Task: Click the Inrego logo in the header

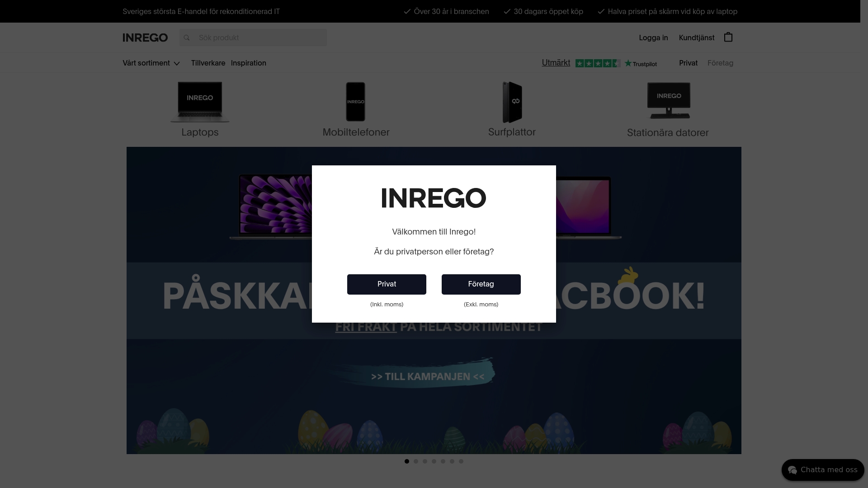Action: tap(145, 38)
